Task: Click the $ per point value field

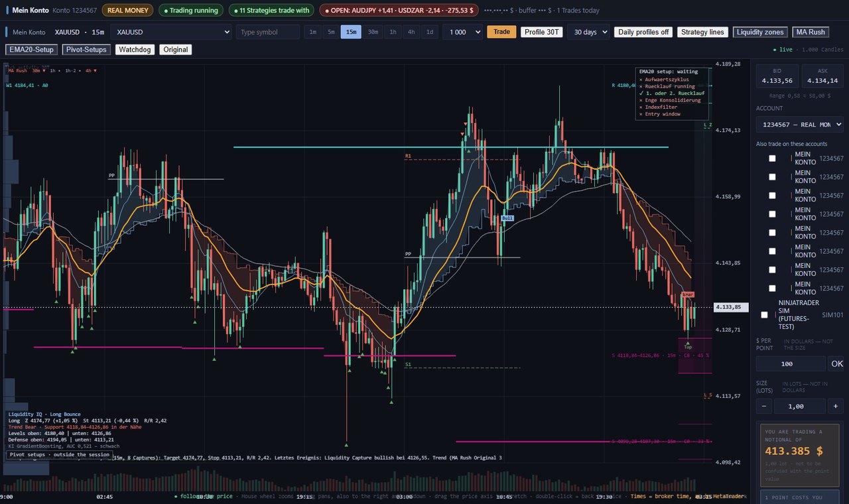Action: click(791, 363)
